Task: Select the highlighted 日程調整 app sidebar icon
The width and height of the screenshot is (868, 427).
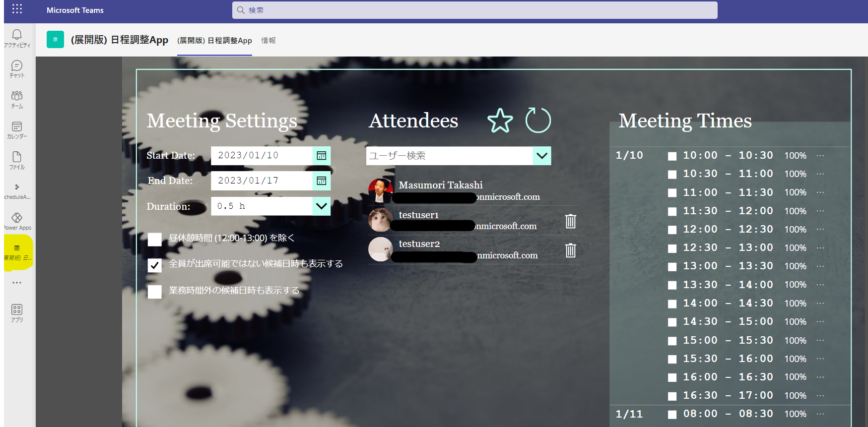Action: [18, 252]
